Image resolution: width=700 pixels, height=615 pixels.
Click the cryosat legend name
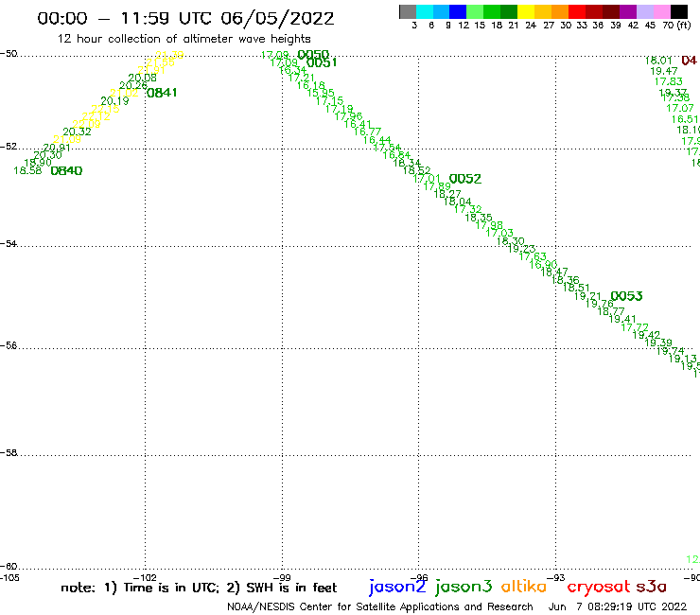599,587
